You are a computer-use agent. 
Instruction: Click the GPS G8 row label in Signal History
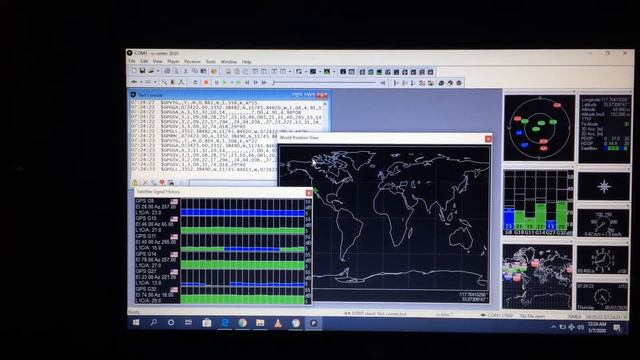tap(145, 201)
